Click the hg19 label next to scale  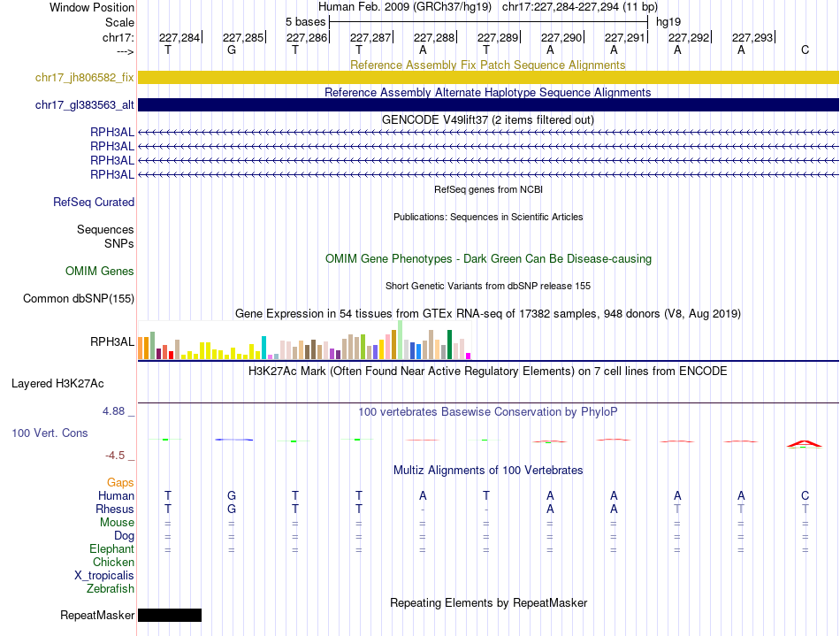click(x=668, y=22)
